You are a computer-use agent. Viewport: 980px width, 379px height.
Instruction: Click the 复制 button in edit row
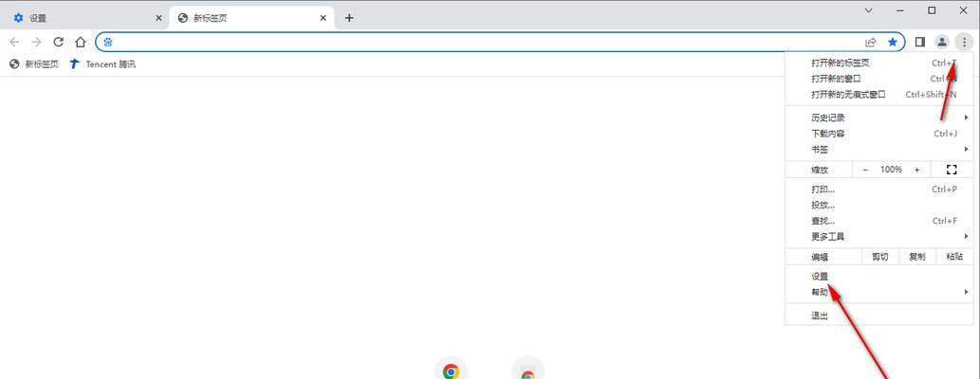click(917, 257)
